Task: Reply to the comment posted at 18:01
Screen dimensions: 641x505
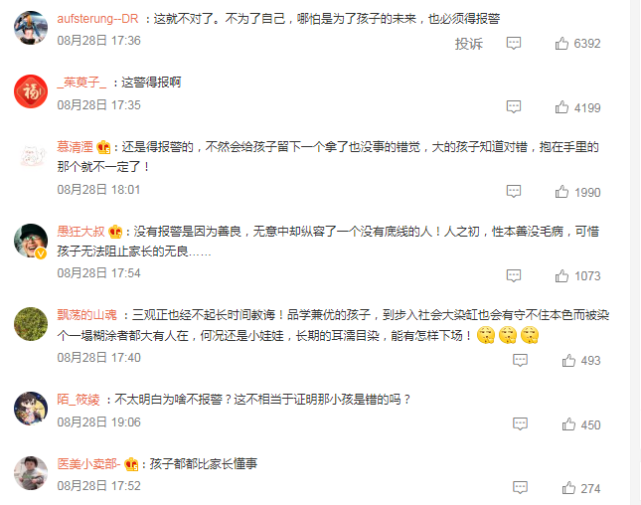Action: click(x=513, y=191)
